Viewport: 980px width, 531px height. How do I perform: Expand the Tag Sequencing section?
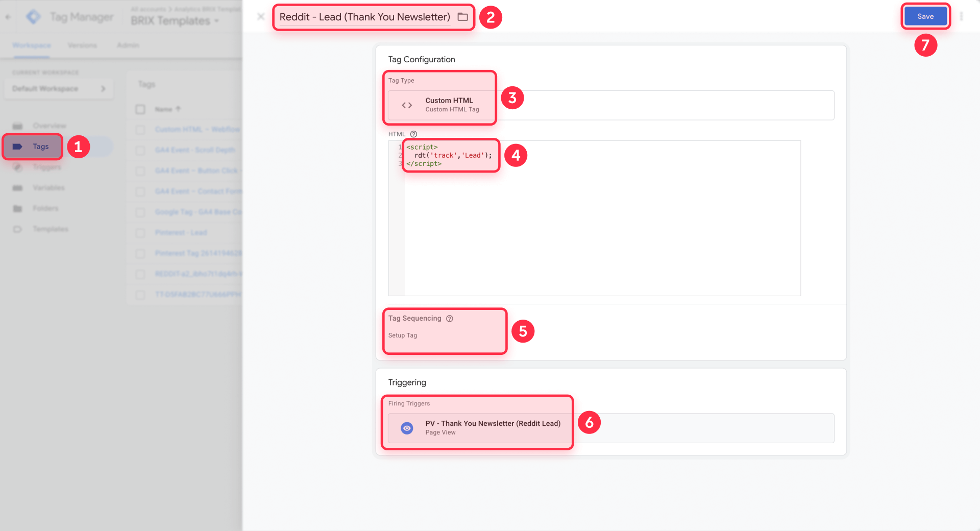coord(414,318)
